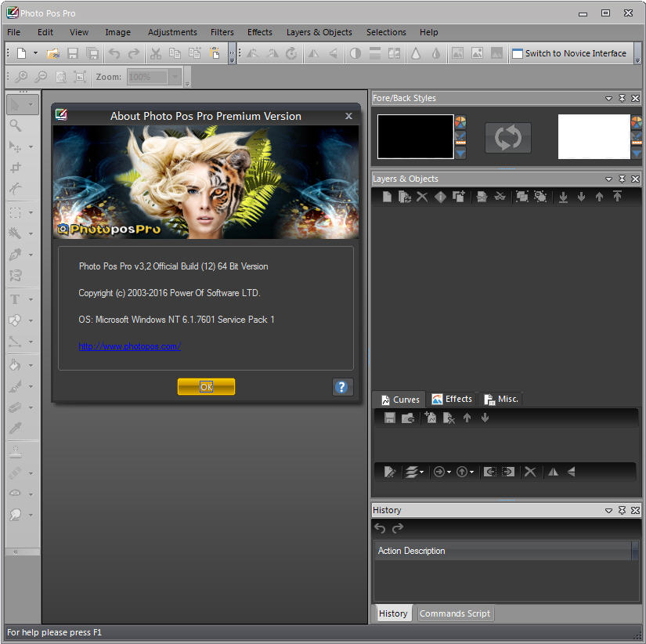Click the new layer icon in Layers & Objects
This screenshot has width=646, height=644.
387,197
